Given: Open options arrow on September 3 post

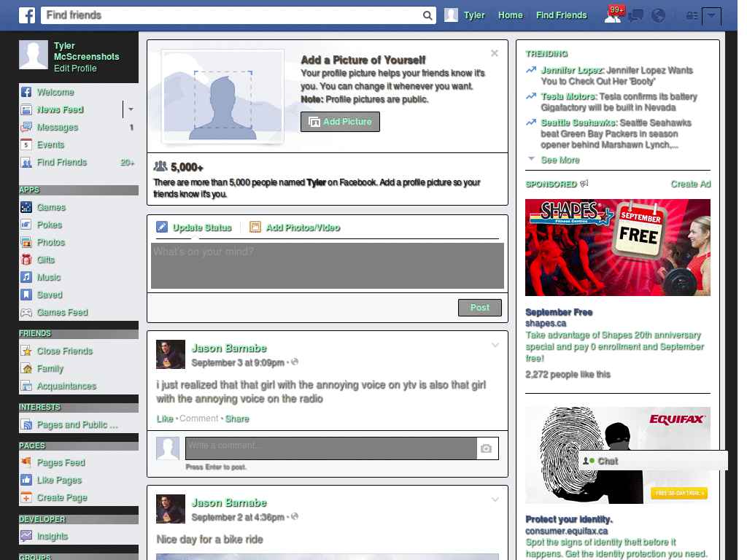Looking at the screenshot, I should click(495, 345).
